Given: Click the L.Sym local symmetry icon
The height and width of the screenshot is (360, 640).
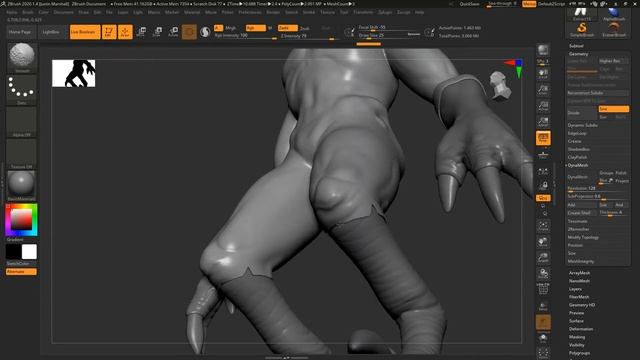Looking at the screenshot, I should click(543, 172).
